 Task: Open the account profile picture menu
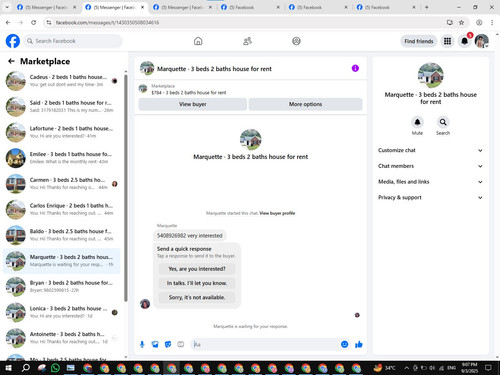tap(482, 41)
